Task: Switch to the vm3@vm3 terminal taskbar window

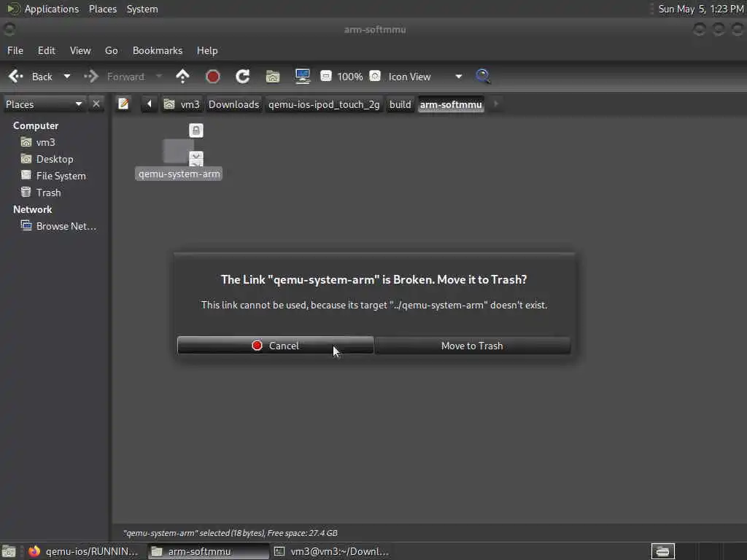Action: [332, 551]
